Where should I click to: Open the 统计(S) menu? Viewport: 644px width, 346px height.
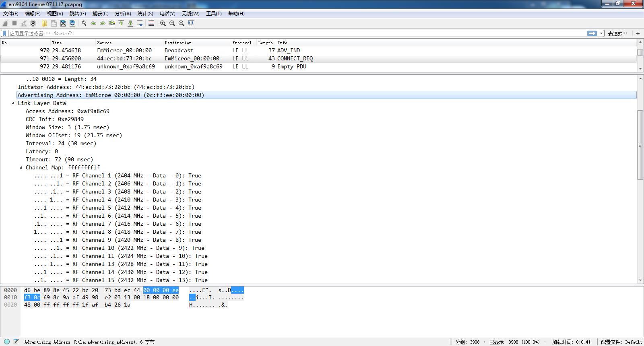[x=145, y=14]
